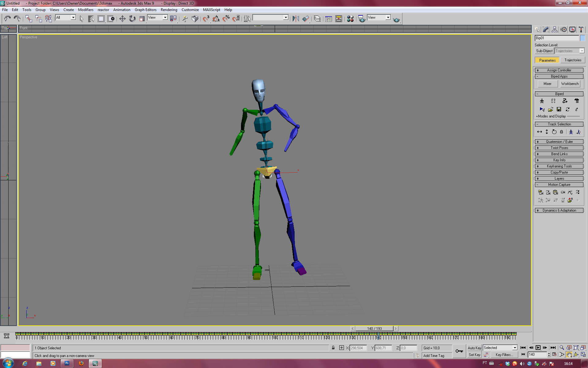Open the Modifiers menu
Image resolution: width=588 pixels, height=368 pixels.
tap(86, 10)
